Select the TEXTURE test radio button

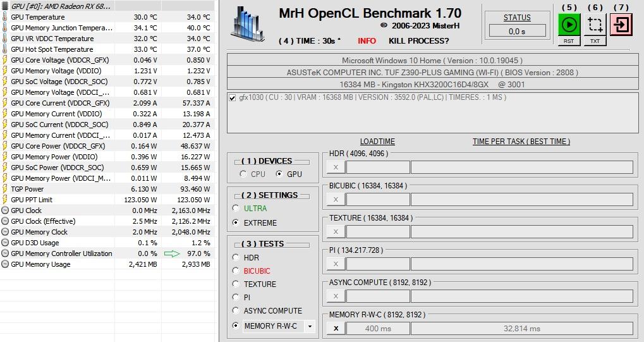[236, 284]
